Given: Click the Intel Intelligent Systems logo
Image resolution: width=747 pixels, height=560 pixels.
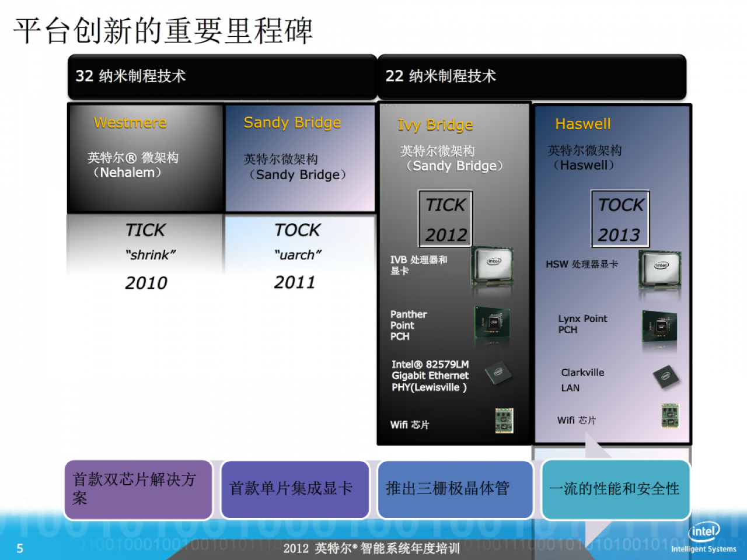Looking at the screenshot, I should 704,537.
